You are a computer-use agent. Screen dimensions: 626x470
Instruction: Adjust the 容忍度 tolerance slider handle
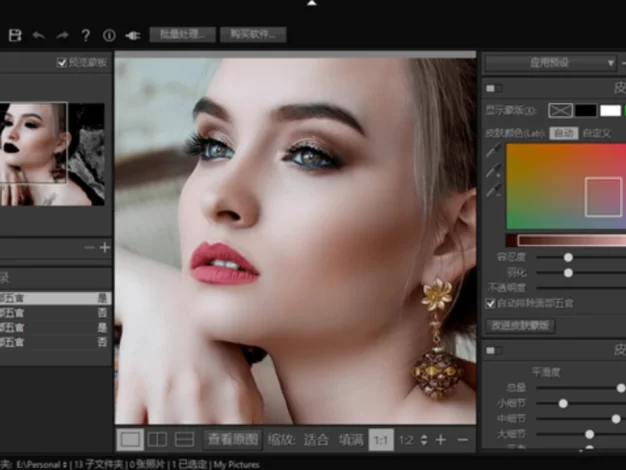tap(568, 258)
